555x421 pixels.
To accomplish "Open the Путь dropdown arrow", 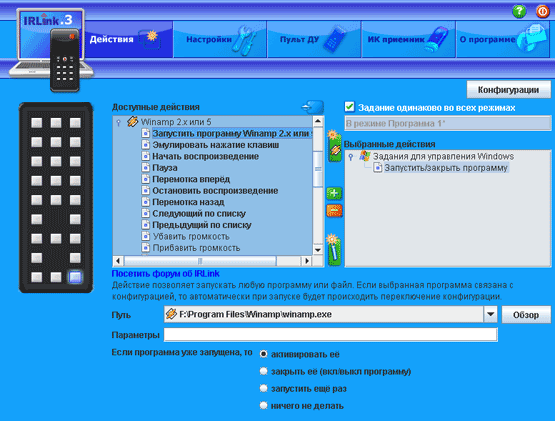I will click(x=490, y=314).
